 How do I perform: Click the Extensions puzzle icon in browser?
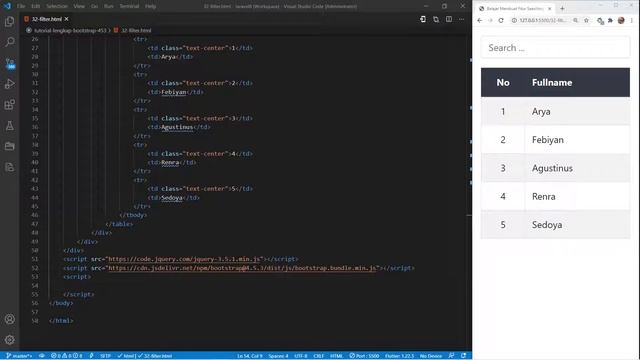click(x=610, y=20)
